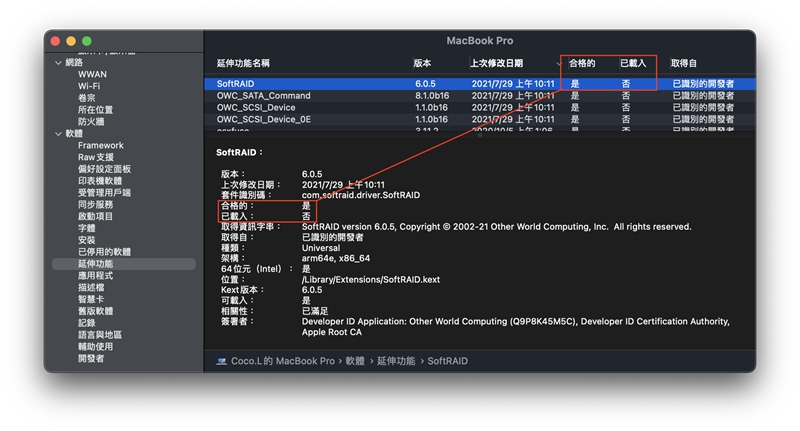Select WWAN in the sidebar
Image resolution: width=800 pixels, height=431 pixels.
(92, 74)
